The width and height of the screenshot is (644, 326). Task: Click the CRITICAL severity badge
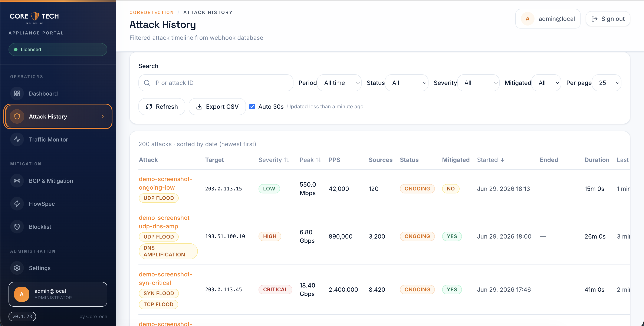[275, 290]
